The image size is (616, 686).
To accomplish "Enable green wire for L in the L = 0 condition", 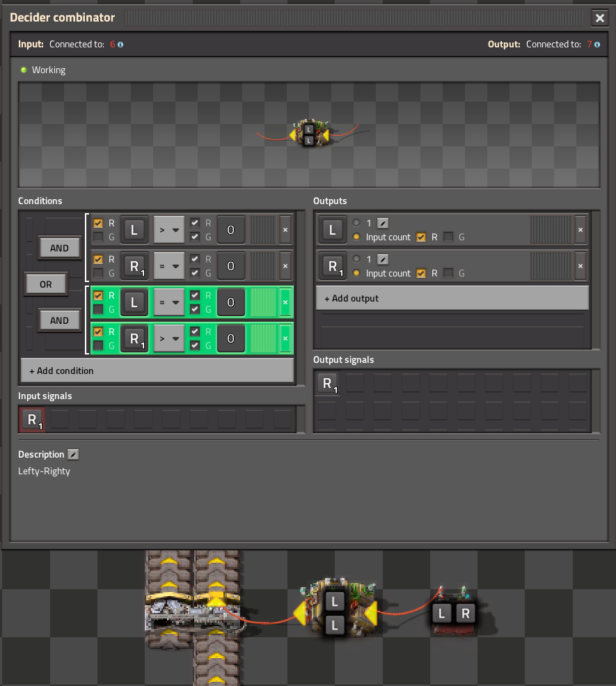I will tap(98, 310).
